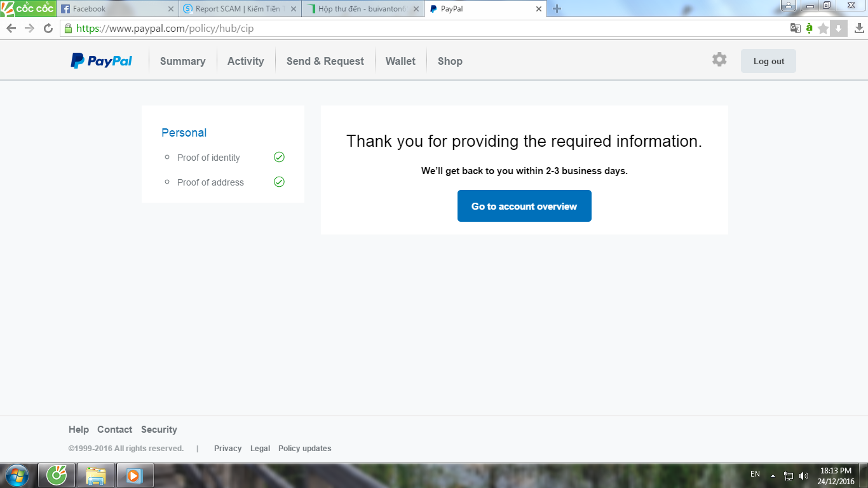Click the 'Thank you for providing' heading
The image size is (868, 488).
(x=524, y=141)
